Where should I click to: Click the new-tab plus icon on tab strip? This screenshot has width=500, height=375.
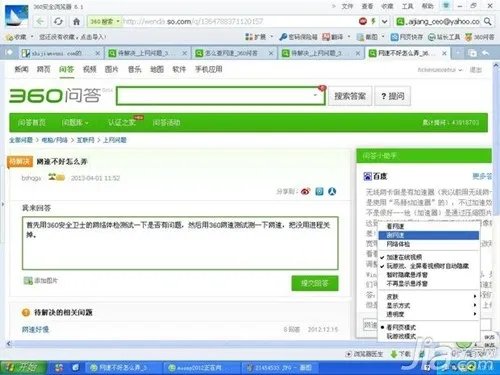[458, 53]
